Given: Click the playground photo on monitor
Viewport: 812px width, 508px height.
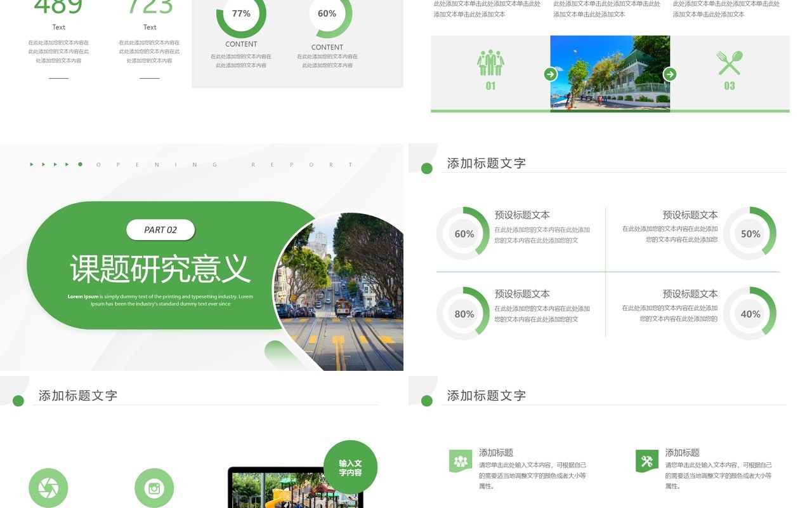Looking at the screenshot, I should click(x=296, y=490).
